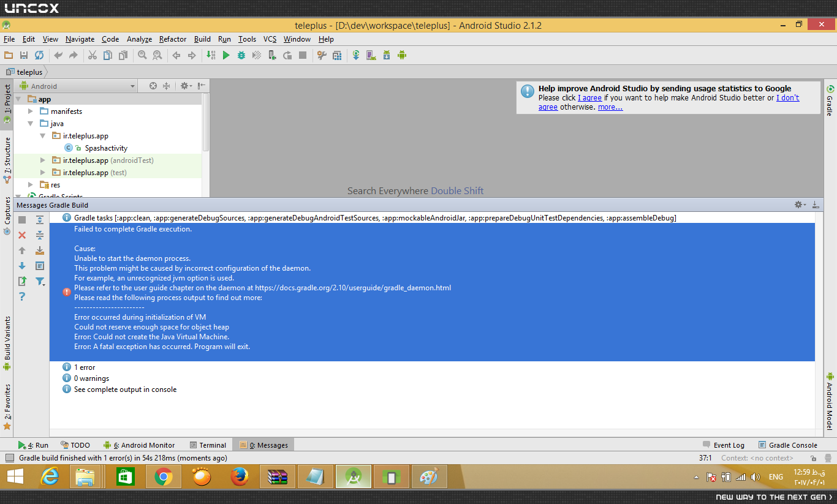The height and width of the screenshot is (504, 837).
Task: Open the Build menu
Action: click(x=202, y=39)
